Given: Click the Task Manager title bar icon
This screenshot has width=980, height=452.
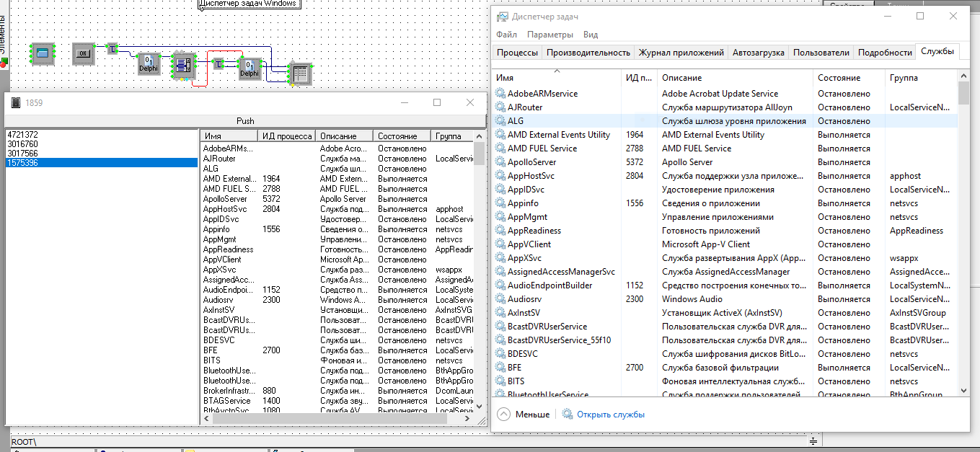Looking at the screenshot, I should click(x=501, y=17).
